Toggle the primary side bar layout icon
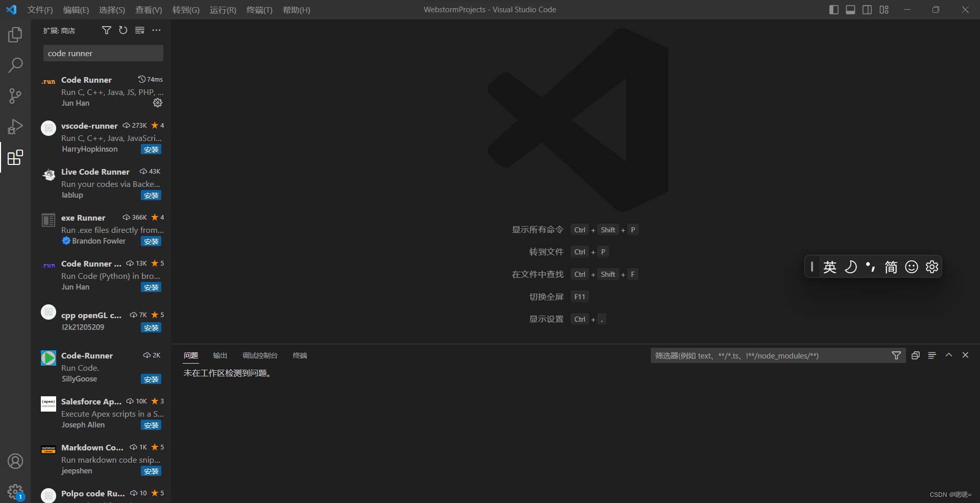Image resolution: width=980 pixels, height=503 pixels. [834, 10]
